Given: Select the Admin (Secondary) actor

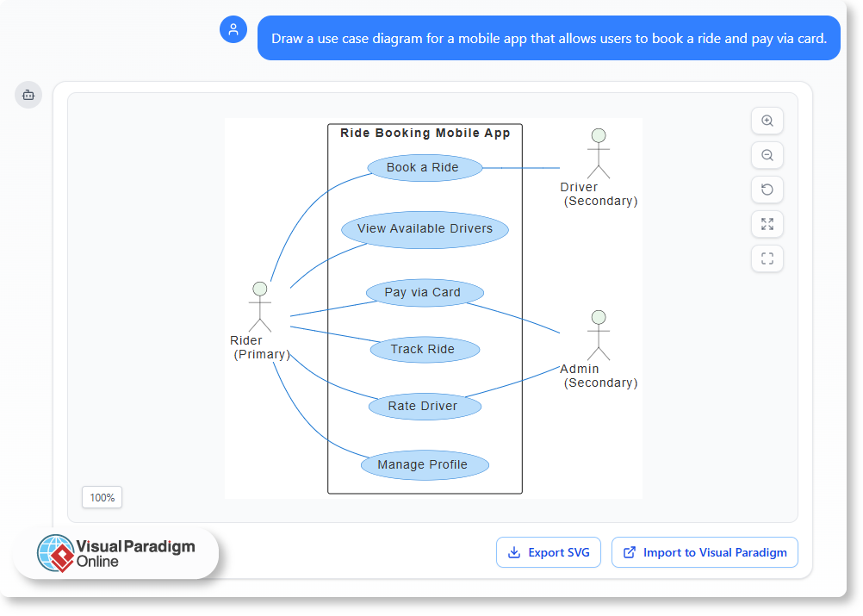Looking at the screenshot, I should (x=599, y=336).
